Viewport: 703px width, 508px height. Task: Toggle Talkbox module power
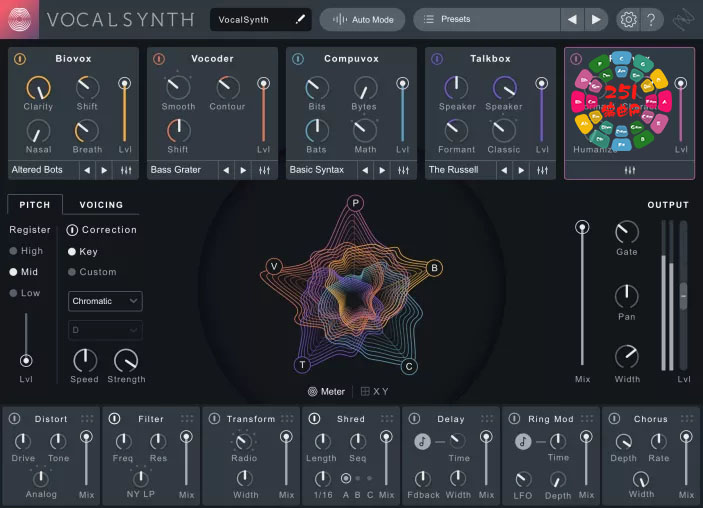(x=437, y=59)
